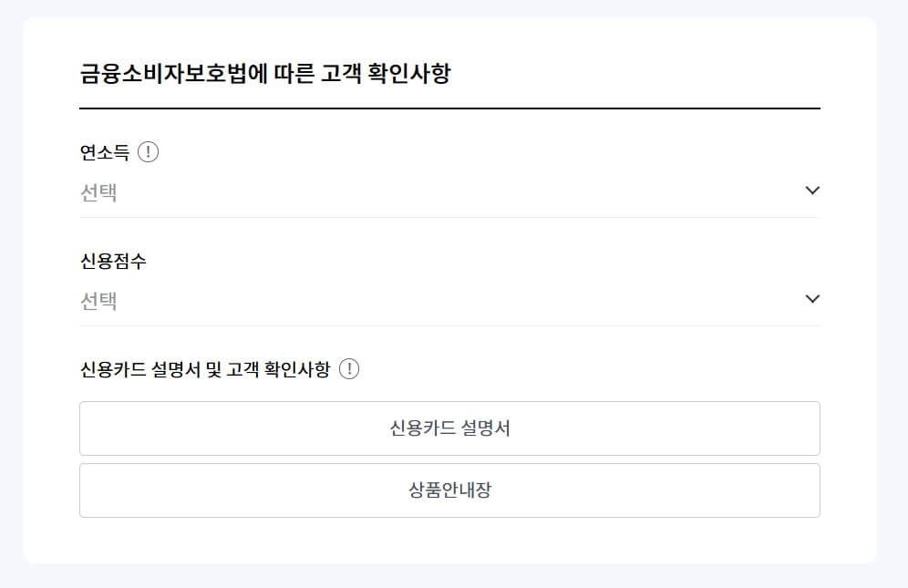The height and width of the screenshot is (588, 908).
Task: Click the 연소득 field label
Action: (x=102, y=151)
